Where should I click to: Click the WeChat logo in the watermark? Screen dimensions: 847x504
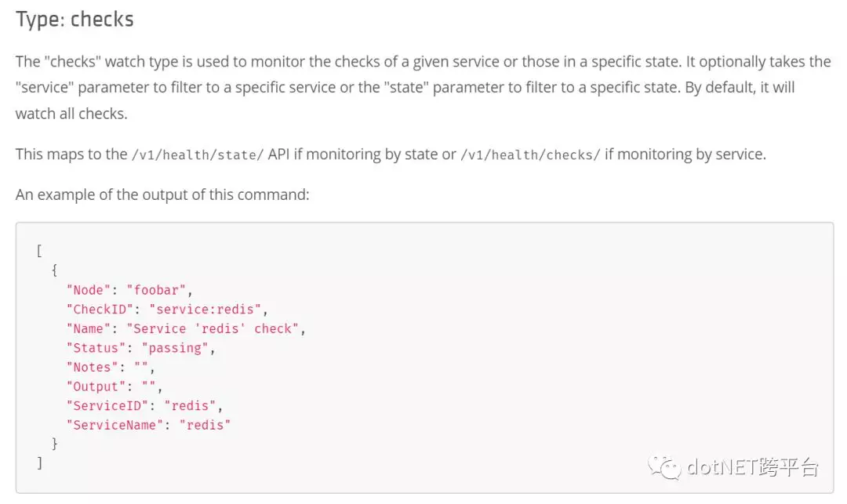click(665, 466)
